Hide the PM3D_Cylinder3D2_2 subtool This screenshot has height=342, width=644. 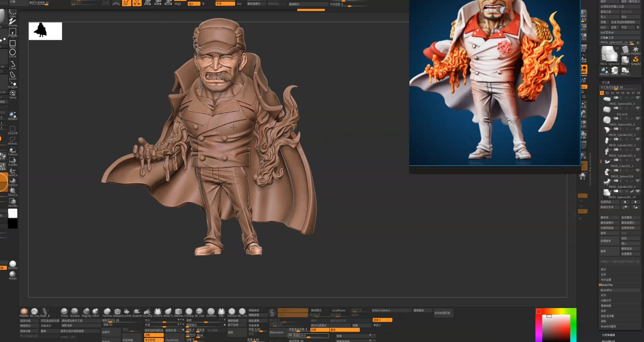[x=638, y=129]
